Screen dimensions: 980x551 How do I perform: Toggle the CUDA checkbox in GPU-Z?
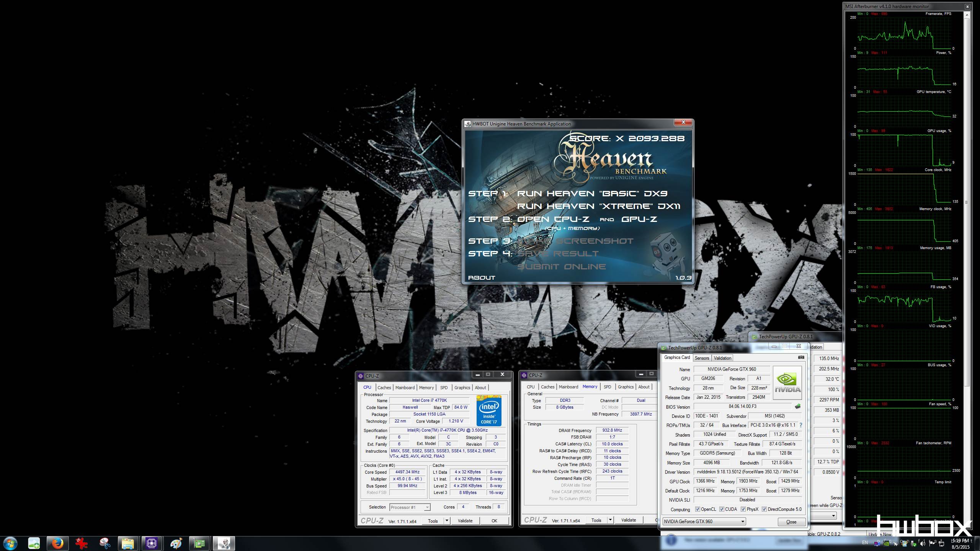coord(722,509)
